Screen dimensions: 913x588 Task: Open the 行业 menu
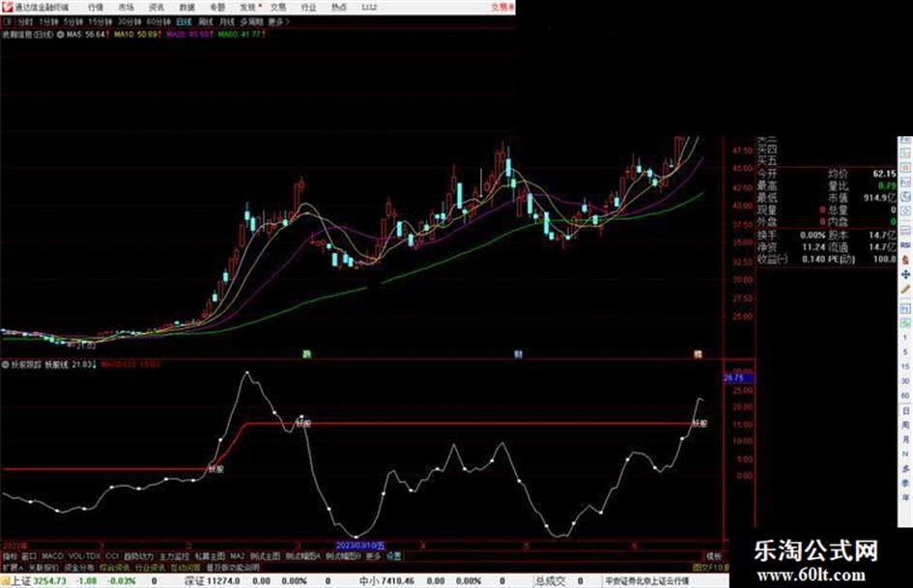click(x=308, y=8)
